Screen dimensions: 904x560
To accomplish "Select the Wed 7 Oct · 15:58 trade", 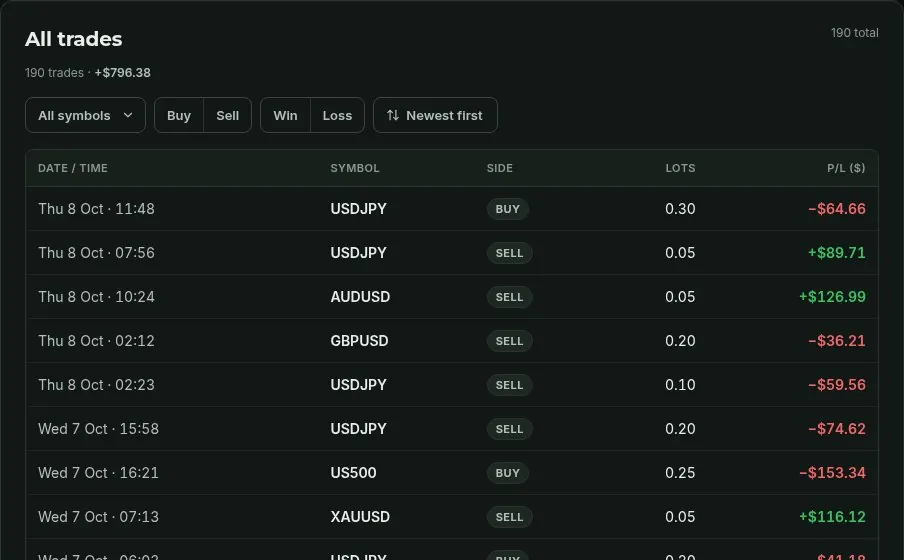I will (x=452, y=429).
